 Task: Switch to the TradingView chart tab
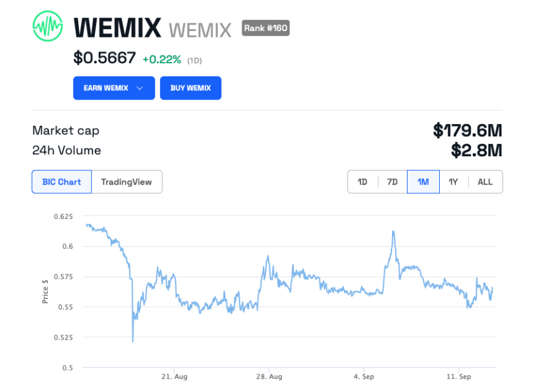pyautogui.click(x=127, y=181)
